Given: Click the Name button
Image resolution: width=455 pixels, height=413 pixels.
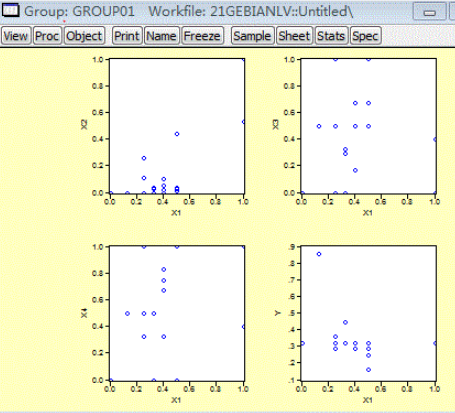Looking at the screenshot, I should click(x=162, y=36).
